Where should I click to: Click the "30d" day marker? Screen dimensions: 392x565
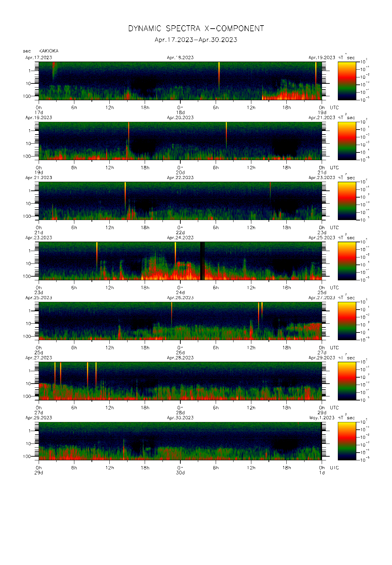pos(180,473)
